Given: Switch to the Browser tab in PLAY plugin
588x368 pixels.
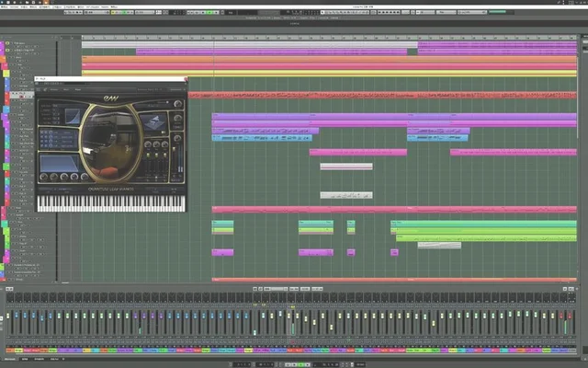Looking at the screenshot, I should pos(54,89).
